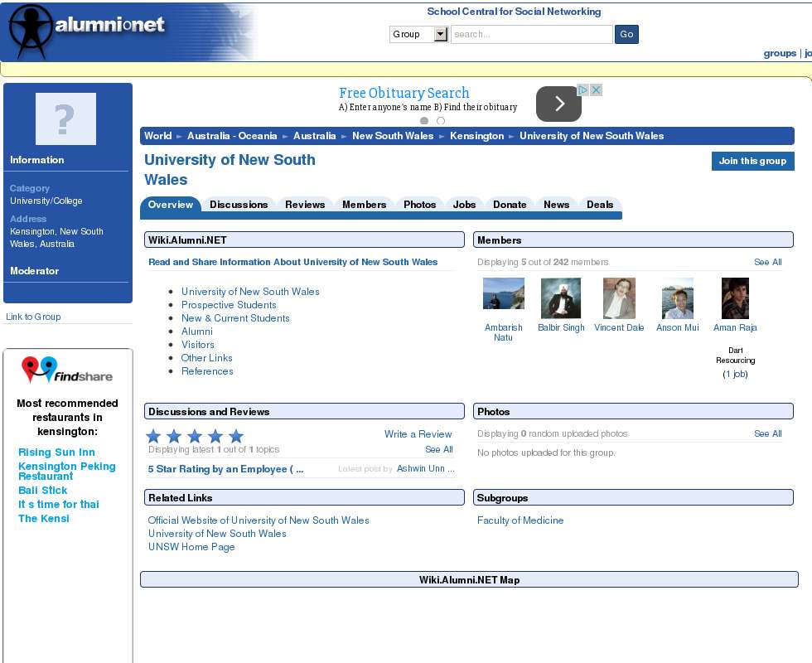The width and height of the screenshot is (812, 663).
Task: Click See All under Write a Review
Action: point(438,449)
